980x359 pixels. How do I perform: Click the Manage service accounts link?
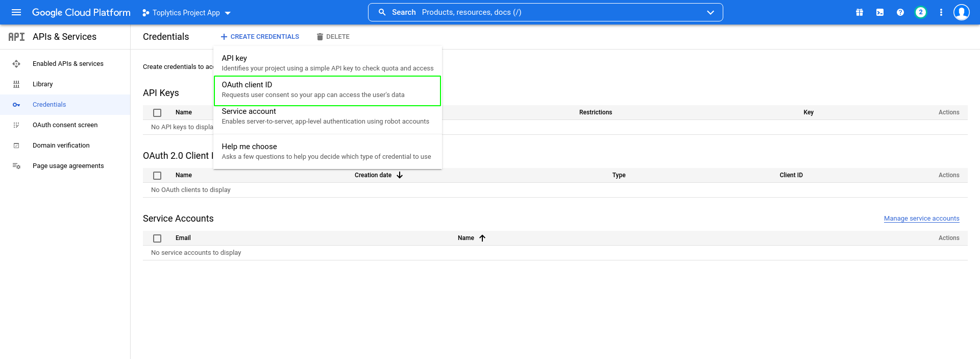922,219
